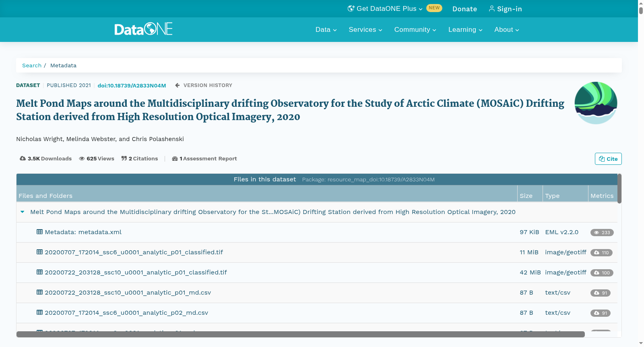Click 91 downloads badge for p02_md.csv

(600, 313)
